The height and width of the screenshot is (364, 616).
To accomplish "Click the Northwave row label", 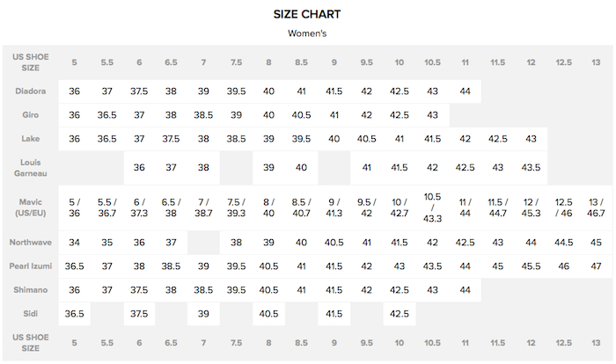I will (x=31, y=242).
